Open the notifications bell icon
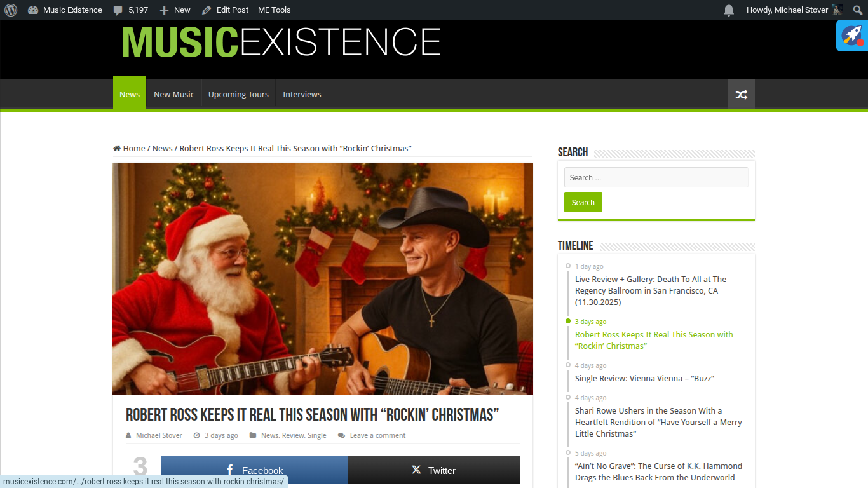 (729, 10)
